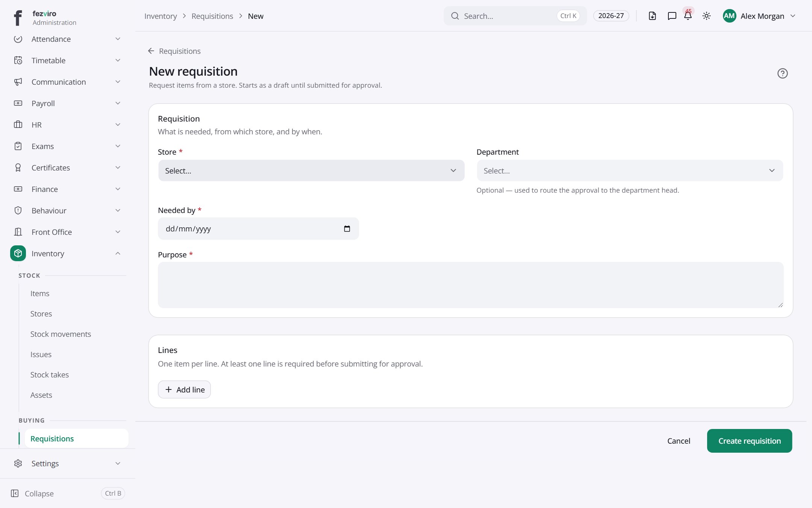
Task: Click the Search box in header
Action: point(515,16)
